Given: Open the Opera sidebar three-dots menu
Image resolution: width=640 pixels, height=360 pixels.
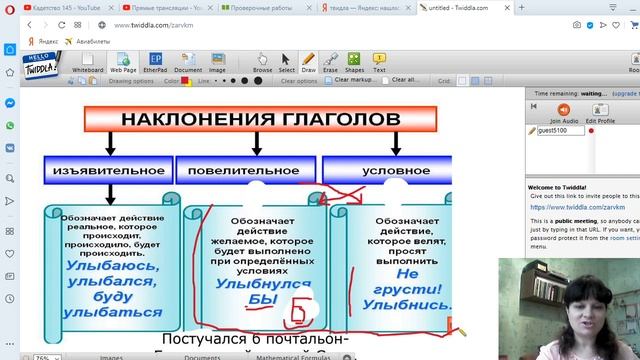Looking at the screenshot, I should pyautogui.click(x=10, y=344).
